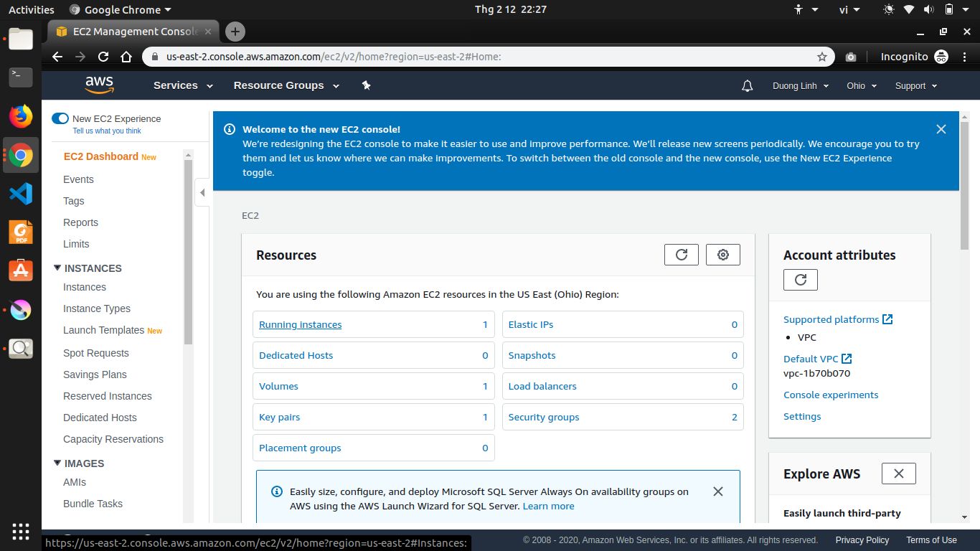
Task: Go to the Chrome home page button
Action: coord(126,57)
